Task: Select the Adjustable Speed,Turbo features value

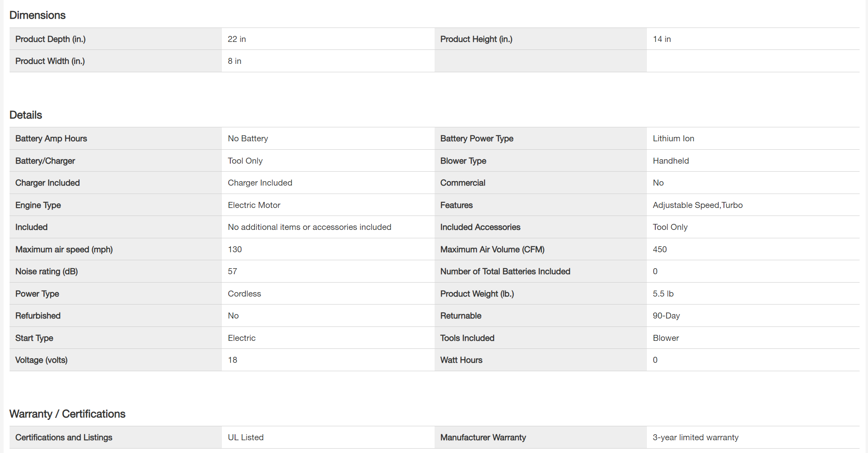Action: coord(698,205)
